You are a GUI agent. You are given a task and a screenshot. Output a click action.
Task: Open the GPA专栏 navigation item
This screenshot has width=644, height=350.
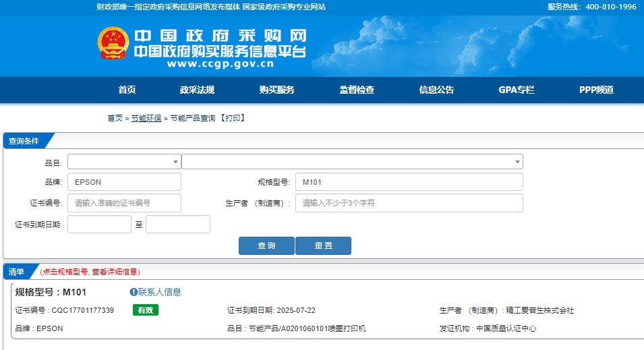(516, 90)
